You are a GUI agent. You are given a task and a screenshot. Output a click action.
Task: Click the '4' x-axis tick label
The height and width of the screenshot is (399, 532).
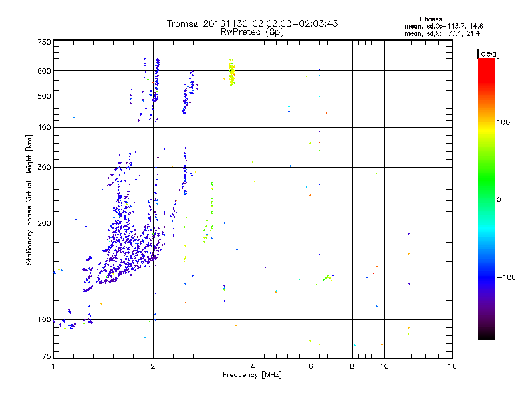click(x=253, y=366)
